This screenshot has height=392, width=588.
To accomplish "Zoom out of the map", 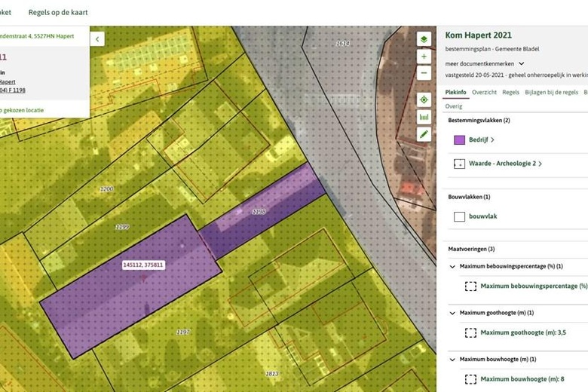I will coord(424,73).
